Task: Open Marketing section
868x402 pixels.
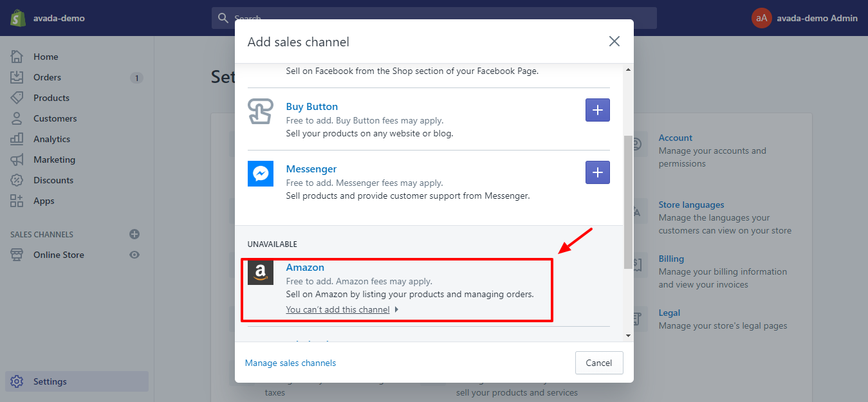Action: tap(54, 160)
